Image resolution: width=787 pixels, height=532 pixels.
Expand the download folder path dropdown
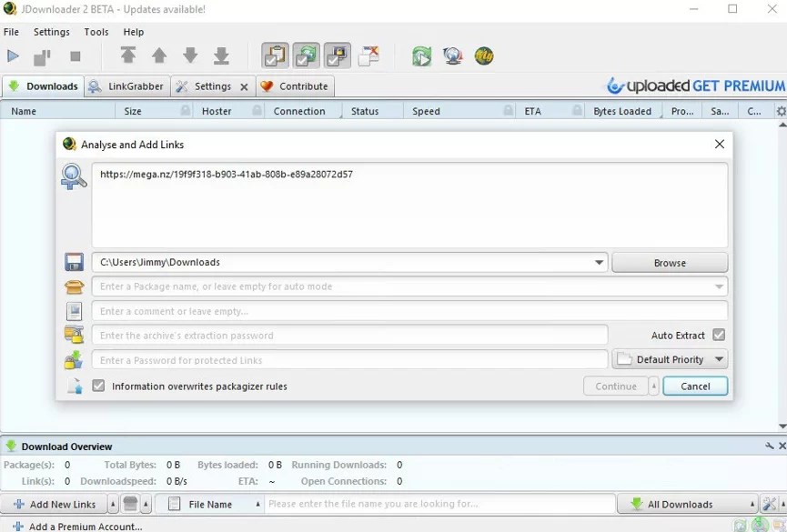point(600,262)
